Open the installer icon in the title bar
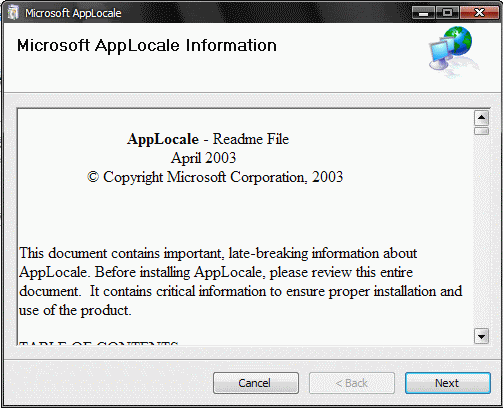The height and width of the screenshot is (408, 503). point(13,13)
